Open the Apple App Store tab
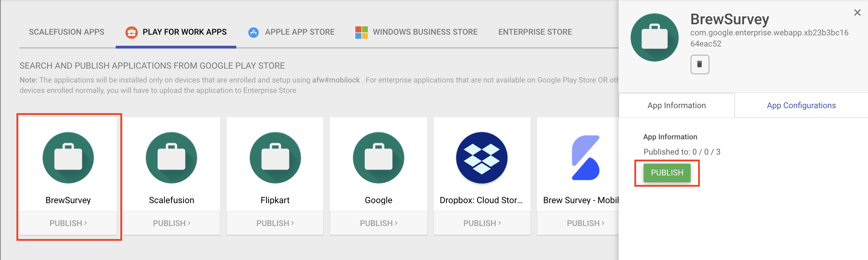Viewport: 868px width, 260px height. coord(291,32)
